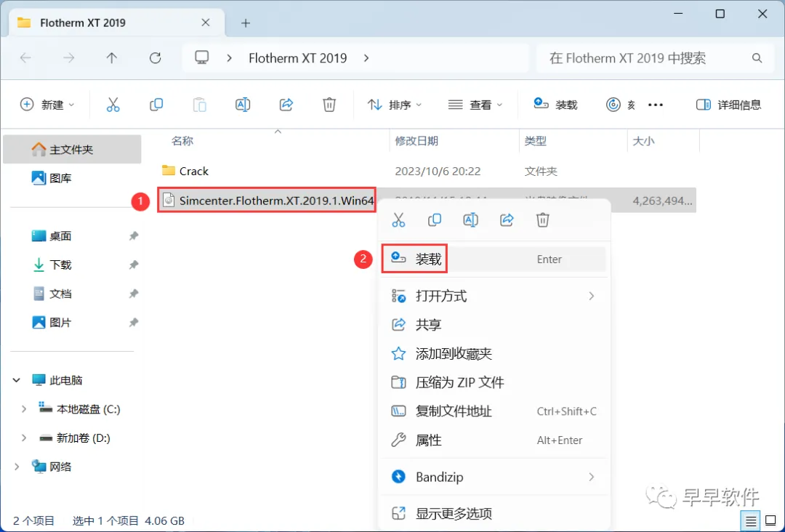
Task: Click the context menu Rename icon
Action: (x=470, y=219)
